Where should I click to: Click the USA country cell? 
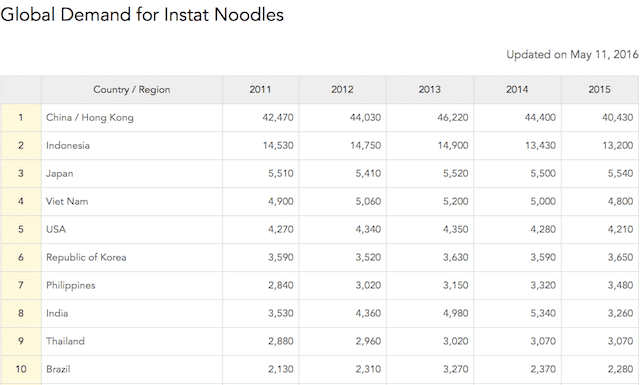[x=131, y=229]
